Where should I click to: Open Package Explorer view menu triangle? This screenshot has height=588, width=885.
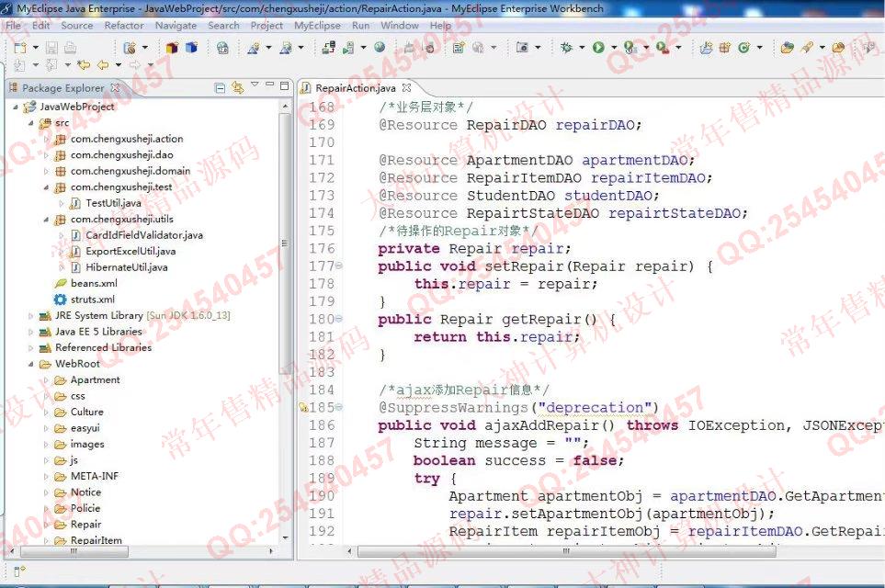point(255,85)
